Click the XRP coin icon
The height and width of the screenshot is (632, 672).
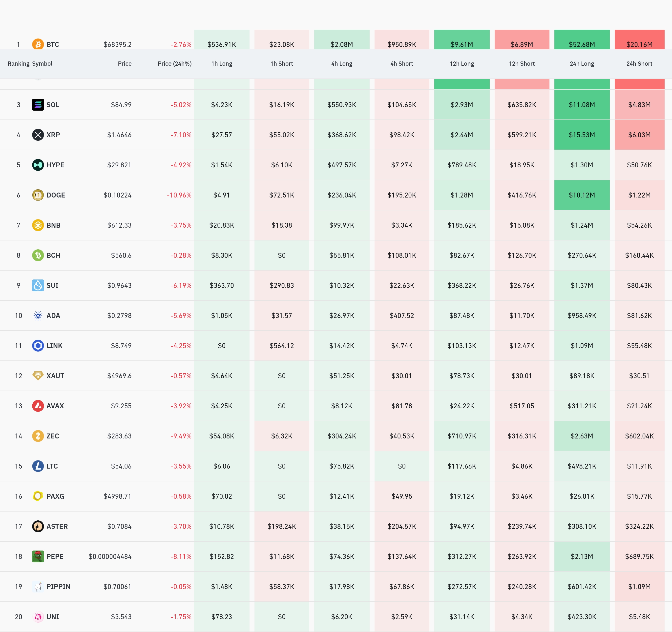click(x=38, y=135)
